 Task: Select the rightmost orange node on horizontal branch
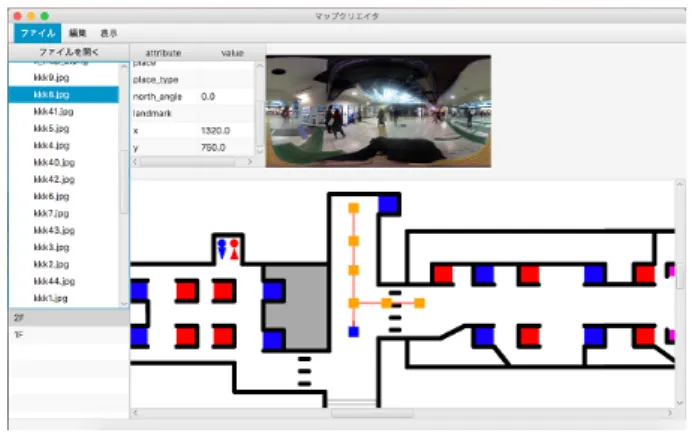click(419, 303)
